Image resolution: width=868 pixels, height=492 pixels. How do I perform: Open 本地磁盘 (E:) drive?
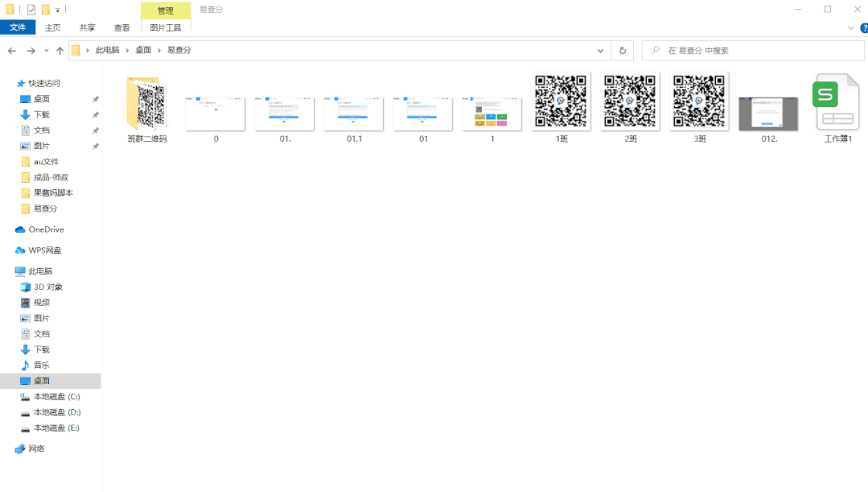pyautogui.click(x=56, y=428)
